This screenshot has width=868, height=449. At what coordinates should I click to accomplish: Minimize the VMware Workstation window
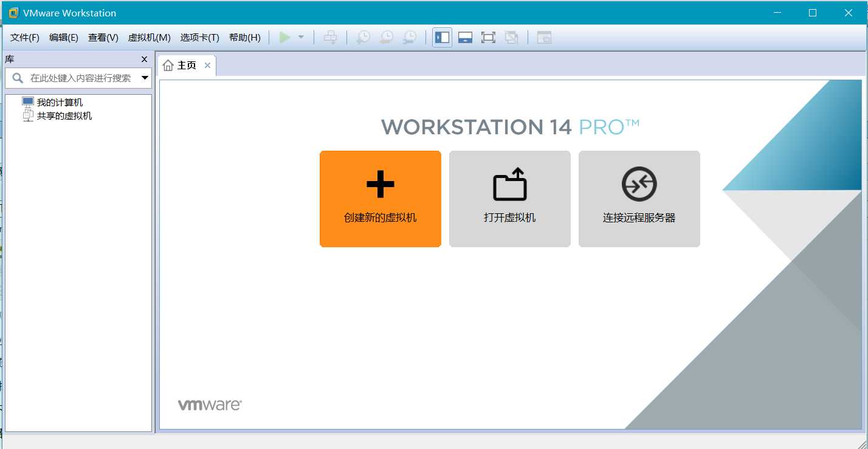[777, 13]
